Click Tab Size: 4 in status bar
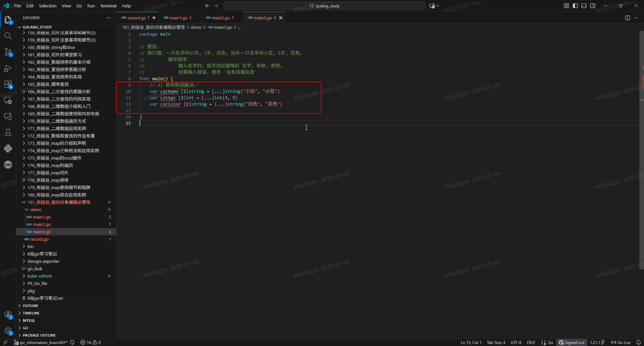This screenshot has width=644, height=346. (x=496, y=342)
